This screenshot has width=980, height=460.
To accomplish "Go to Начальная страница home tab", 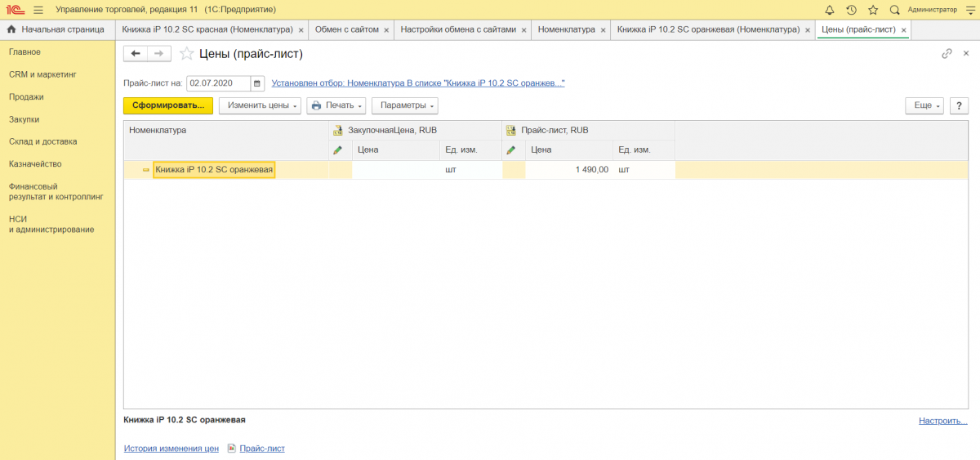I will (x=56, y=29).
